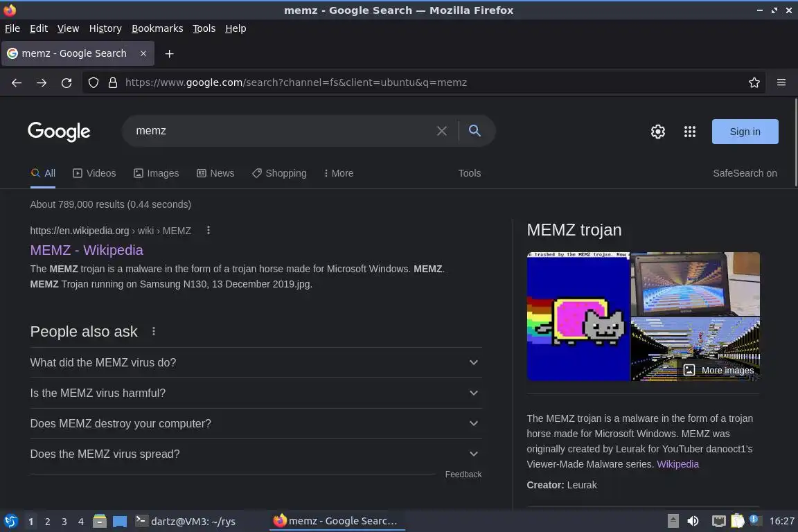Open options dots beside Wikipedia result URL
Screen dimensions: 798x532
pyautogui.click(x=208, y=230)
